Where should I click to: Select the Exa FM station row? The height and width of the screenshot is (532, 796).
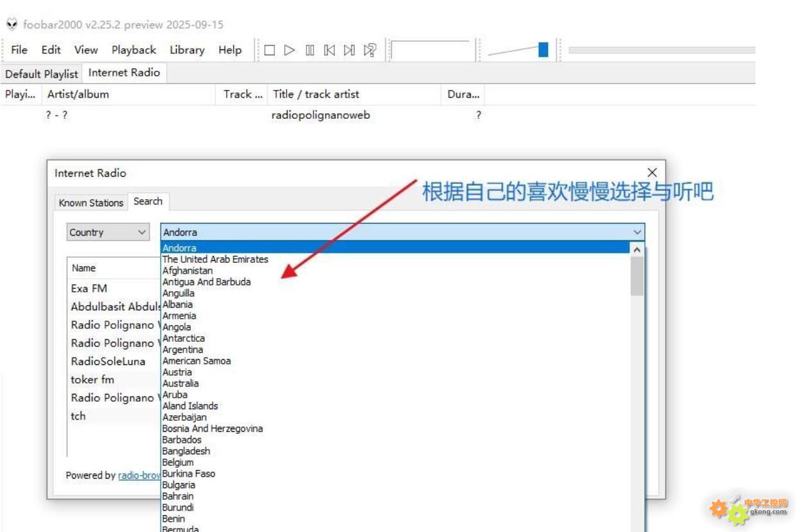point(89,288)
